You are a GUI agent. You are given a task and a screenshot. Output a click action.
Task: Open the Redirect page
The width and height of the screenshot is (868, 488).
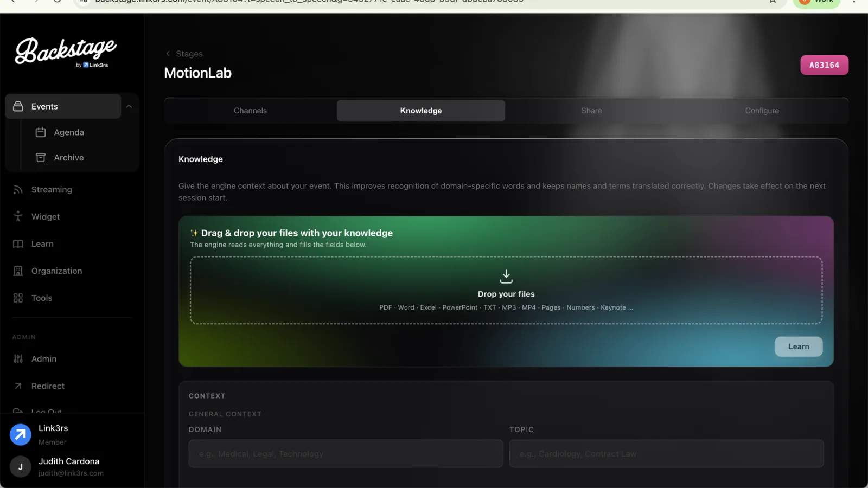[x=48, y=386]
